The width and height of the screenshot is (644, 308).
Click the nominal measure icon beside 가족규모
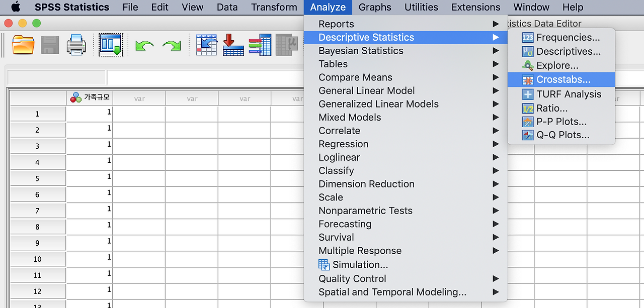[x=76, y=97]
